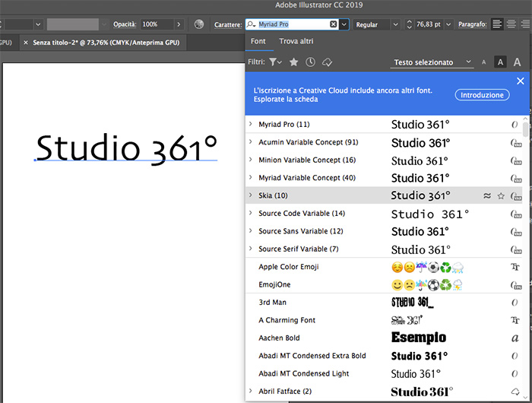Expand Acumin Variable Concept family
The image size is (532, 403).
(x=250, y=141)
